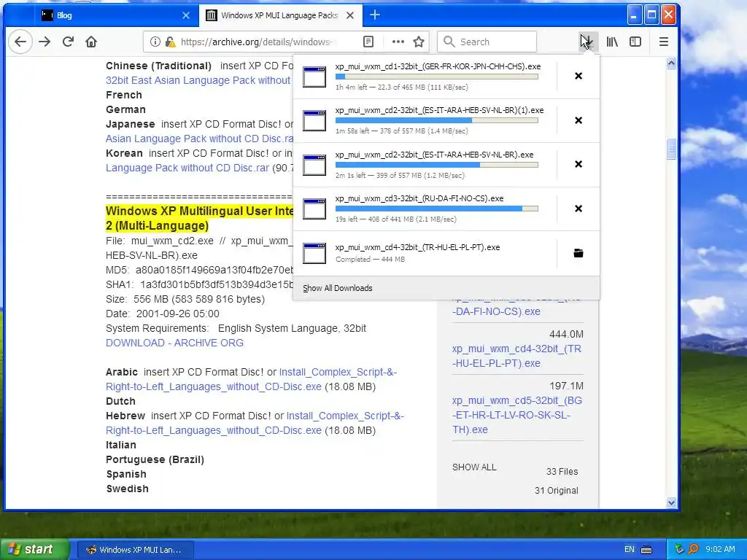Click the forward navigation arrow
Image resolution: width=747 pixels, height=560 pixels.
(44, 42)
